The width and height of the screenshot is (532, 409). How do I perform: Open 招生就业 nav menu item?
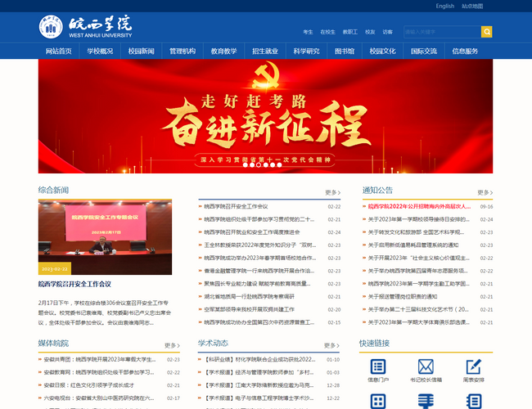coord(265,52)
